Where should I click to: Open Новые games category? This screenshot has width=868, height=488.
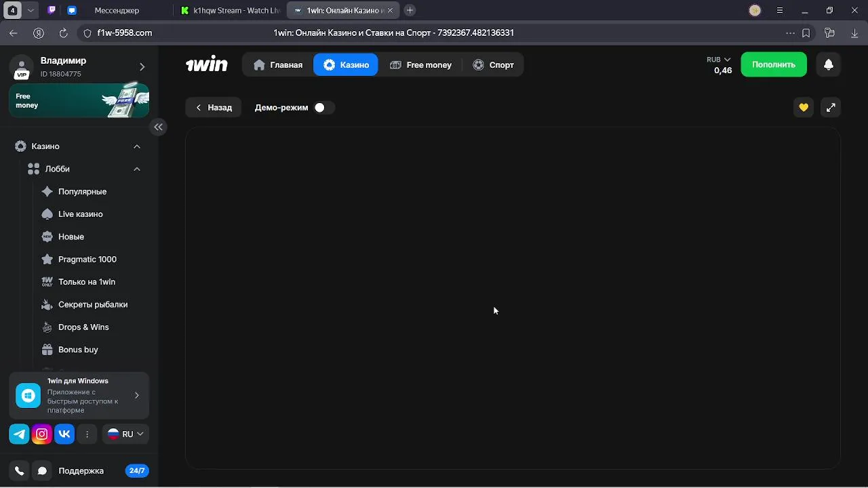click(x=71, y=237)
